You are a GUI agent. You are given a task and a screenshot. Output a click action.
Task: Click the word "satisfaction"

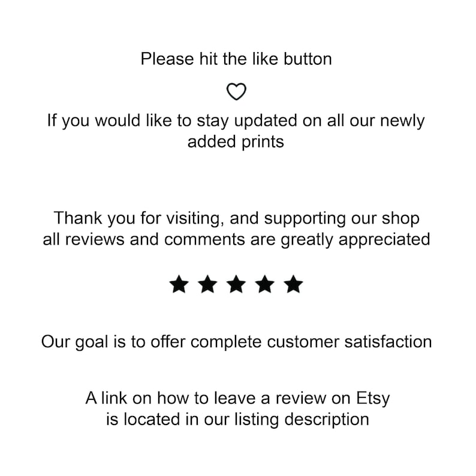(388, 342)
